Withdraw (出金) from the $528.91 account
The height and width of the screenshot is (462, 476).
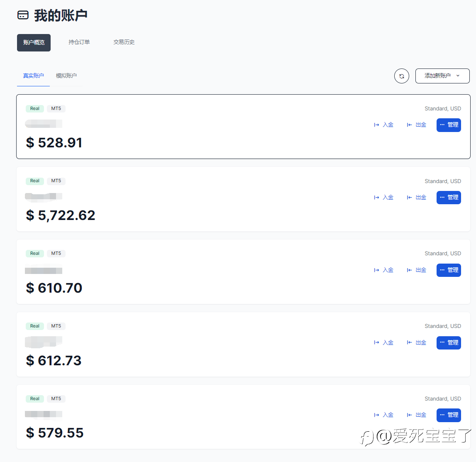point(417,125)
